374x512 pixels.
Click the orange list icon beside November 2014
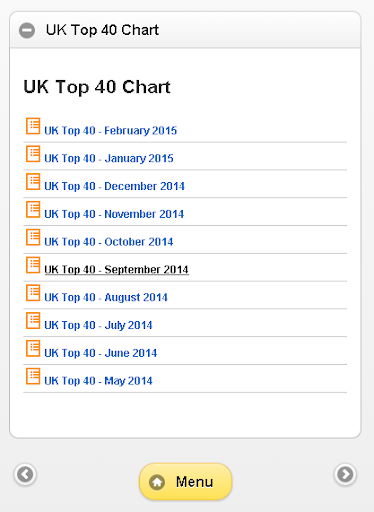[33, 209]
